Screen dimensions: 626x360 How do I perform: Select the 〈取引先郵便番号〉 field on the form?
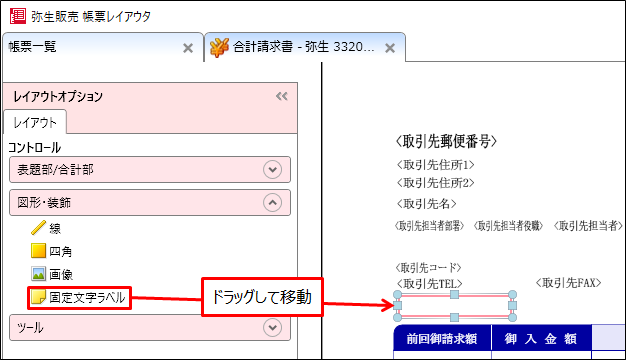446,141
